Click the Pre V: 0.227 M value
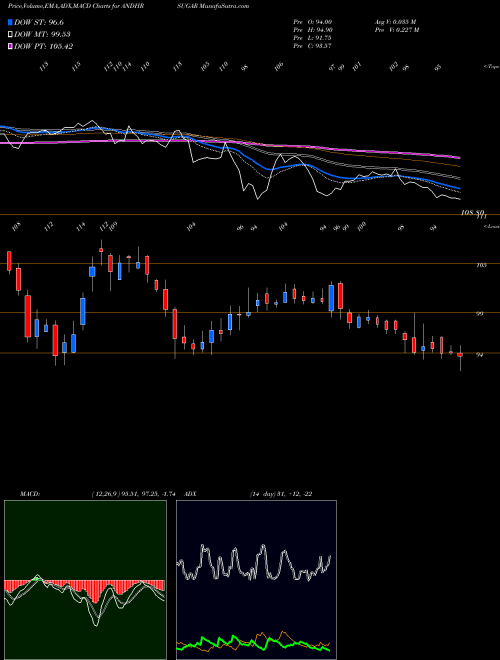The width and height of the screenshot is (500, 660). (396, 29)
